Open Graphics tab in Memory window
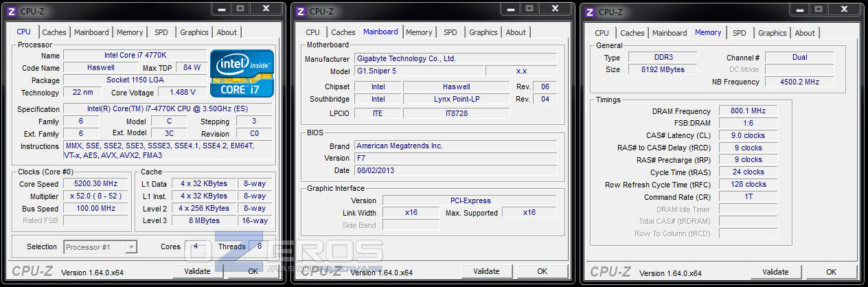Viewport: 868px width, 287px height. point(773,33)
